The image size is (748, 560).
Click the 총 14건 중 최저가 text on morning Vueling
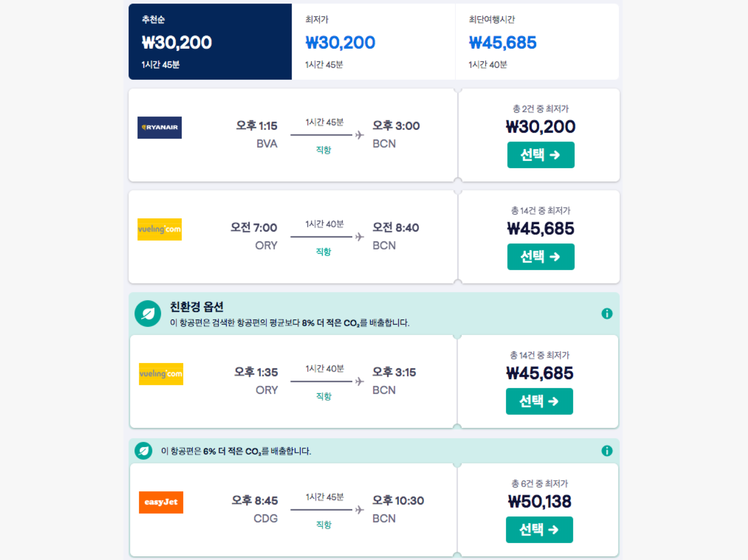pos(541,210)
